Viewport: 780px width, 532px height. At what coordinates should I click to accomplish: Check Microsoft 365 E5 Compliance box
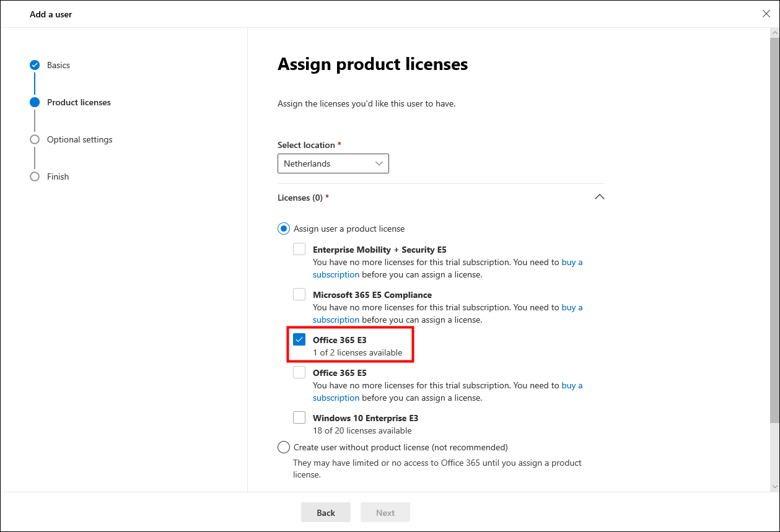pyautogui.click(x=299, y=294)
